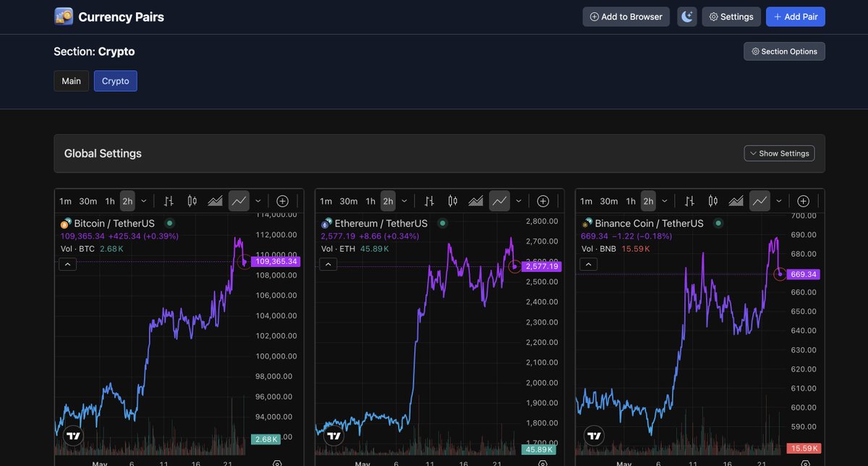
Task: Click TradingView logo on Bitcoin chart
Action: pyautogui.click(x=73, y=436)
